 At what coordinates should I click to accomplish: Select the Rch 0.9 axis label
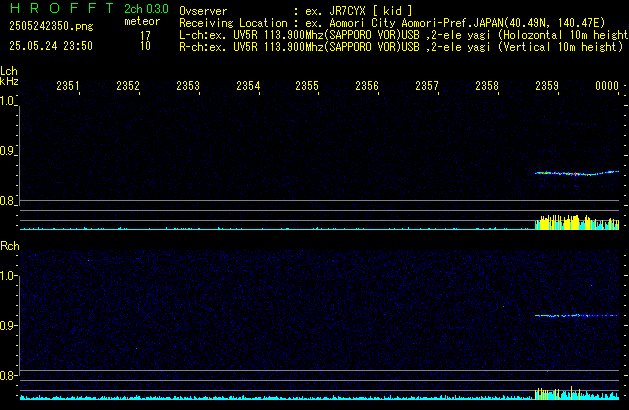pos(7,325)
